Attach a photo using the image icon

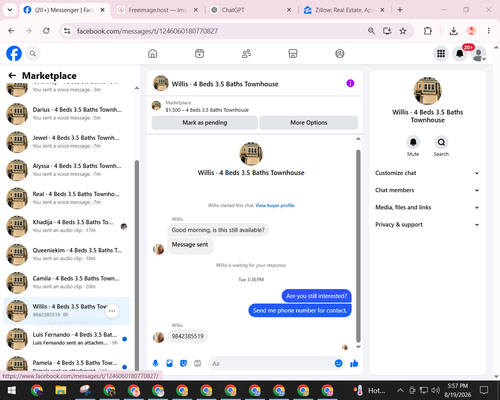tap(169, 363)
